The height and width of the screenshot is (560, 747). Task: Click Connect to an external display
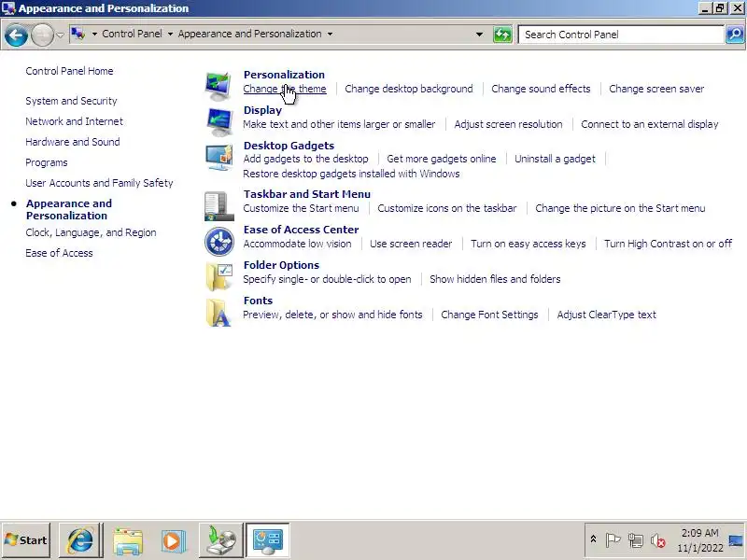pos(650,124)
